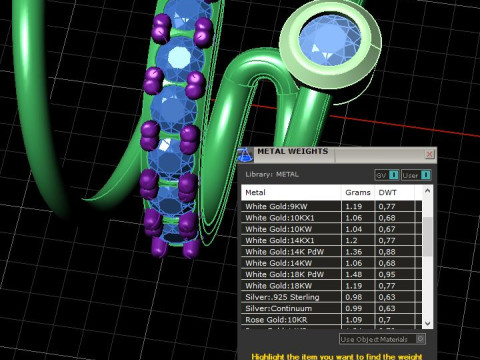Select the highlighted pale center channel gem

(x=179, y=58)
